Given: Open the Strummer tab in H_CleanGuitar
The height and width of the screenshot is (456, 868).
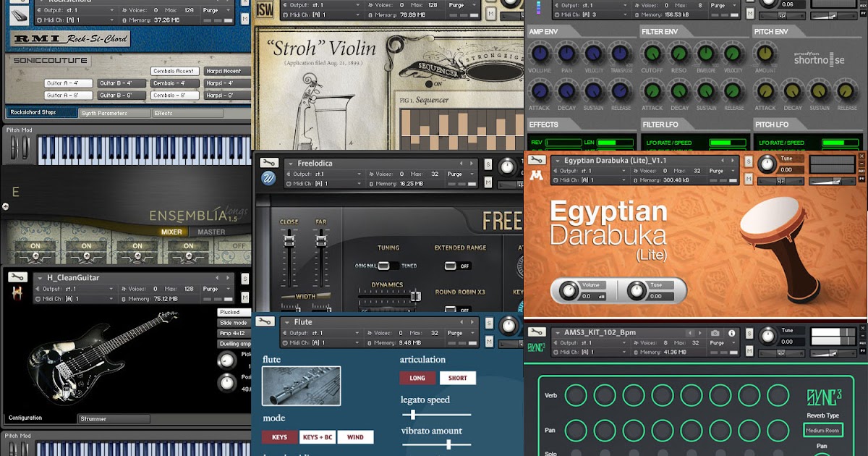Looking at the screenshot, I should tap(114, 419).
